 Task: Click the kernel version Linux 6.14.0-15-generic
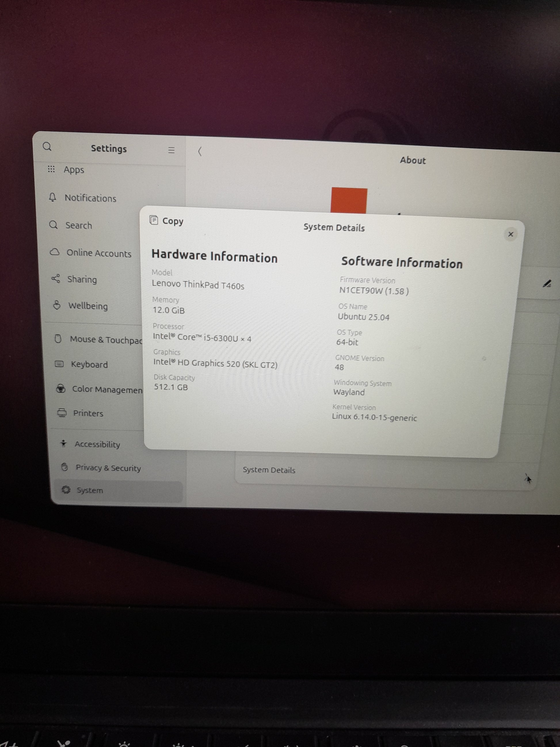374,417
